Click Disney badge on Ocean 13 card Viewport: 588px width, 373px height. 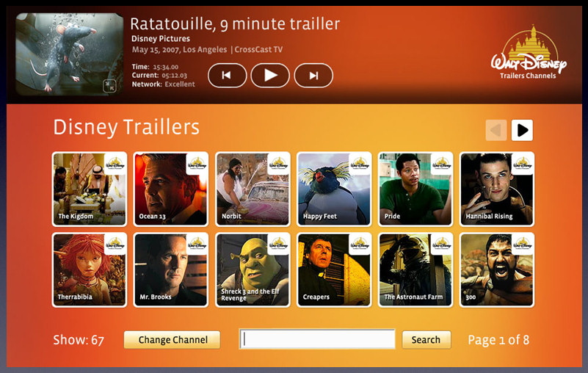tap(197, 164)
